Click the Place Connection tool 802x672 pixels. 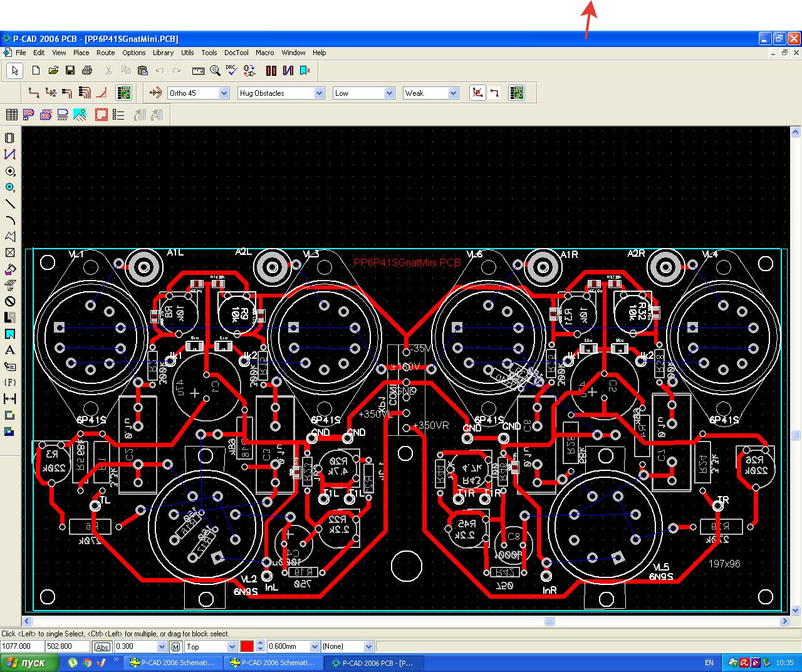[9, 155]
